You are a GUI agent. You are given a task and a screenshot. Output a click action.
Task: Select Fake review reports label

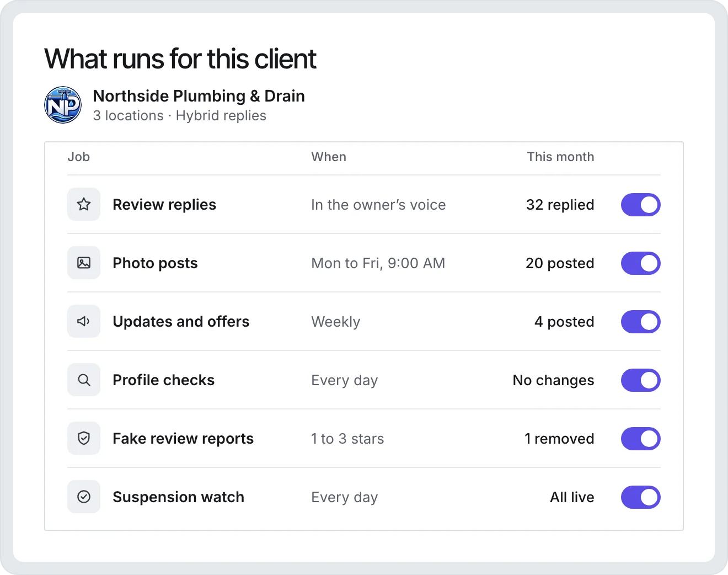tap(183, 439)
